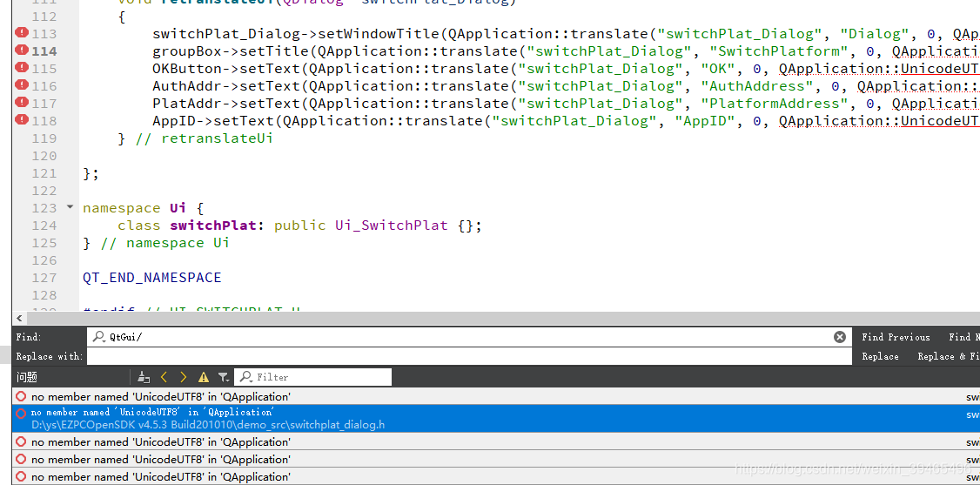Click the "// namespace Ui" comment on line 125
Screen dimensions: 980x485
[165, 242]
